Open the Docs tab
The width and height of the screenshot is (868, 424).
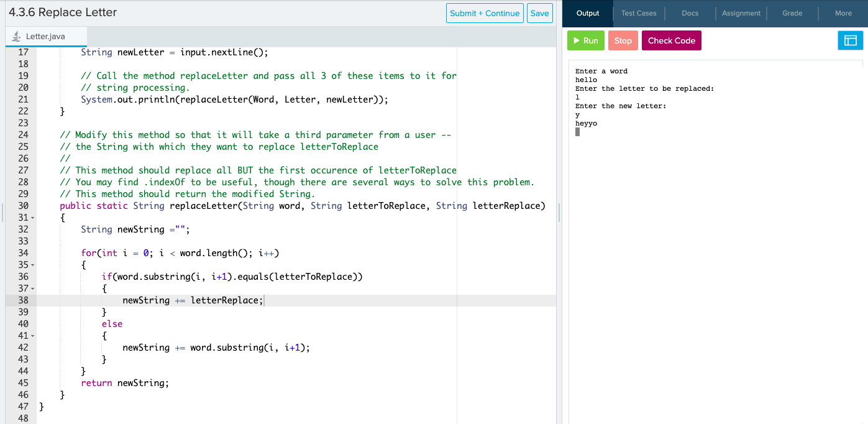(x=690, y=13)
